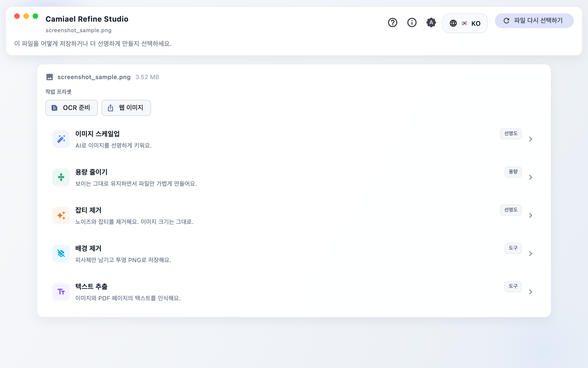Screen dimensions: 588x368
Task: Click the 용량 tag on 용량 줄이기
Action: [x=513, y=172]
